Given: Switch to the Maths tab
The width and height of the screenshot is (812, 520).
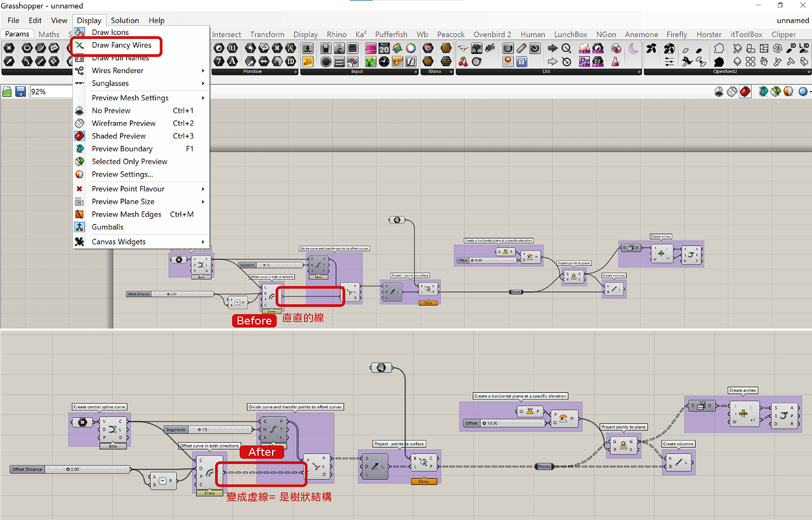Looking at the screenshot, I should (49, 34).
